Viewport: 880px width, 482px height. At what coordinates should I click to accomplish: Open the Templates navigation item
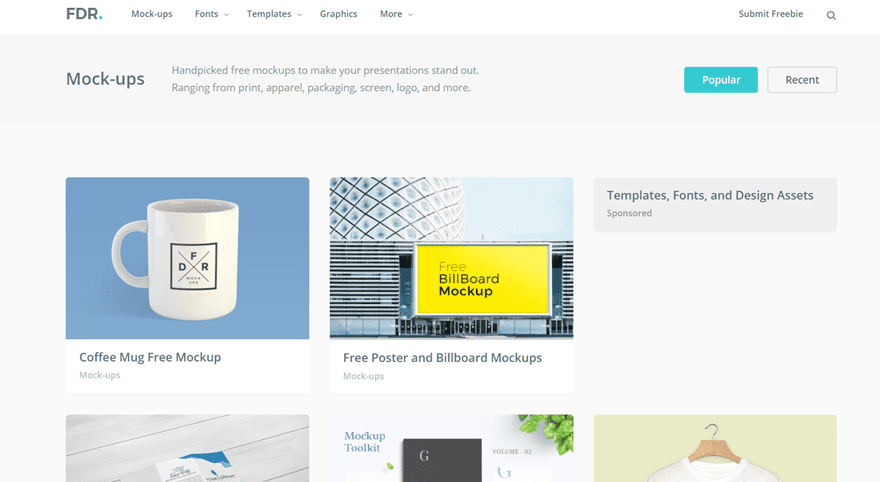(269, 14)
